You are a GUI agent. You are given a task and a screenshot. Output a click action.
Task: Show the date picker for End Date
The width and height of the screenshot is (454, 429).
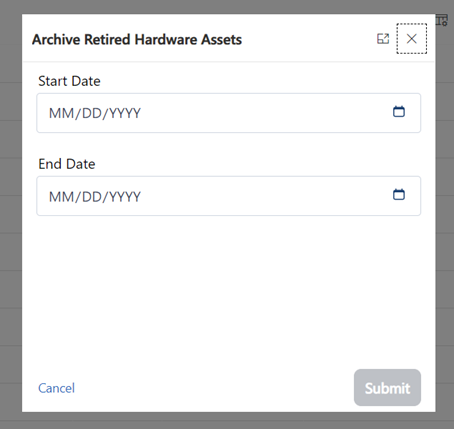399,194
